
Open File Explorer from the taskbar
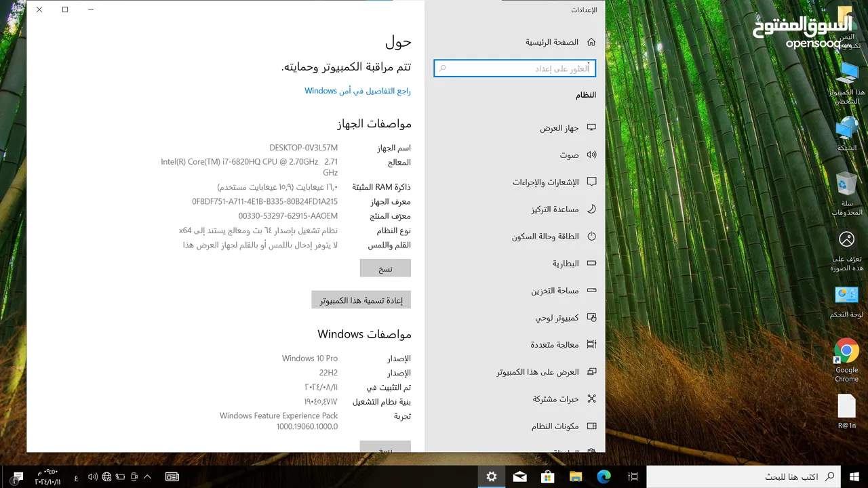pyautogui.click(x=576, y=477)
